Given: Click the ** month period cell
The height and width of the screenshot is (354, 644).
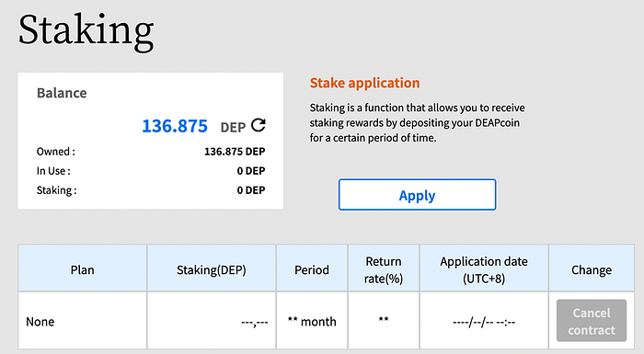Looking at the screenshot, I should click(312, 321).
